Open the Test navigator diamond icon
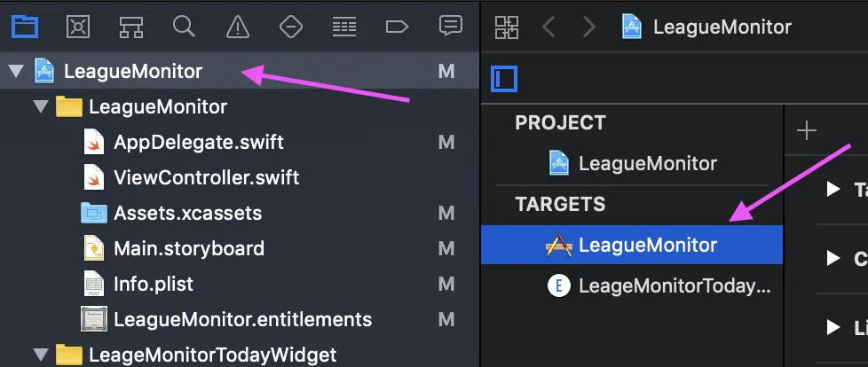The image size is (868, 367). tap(290, 27)
